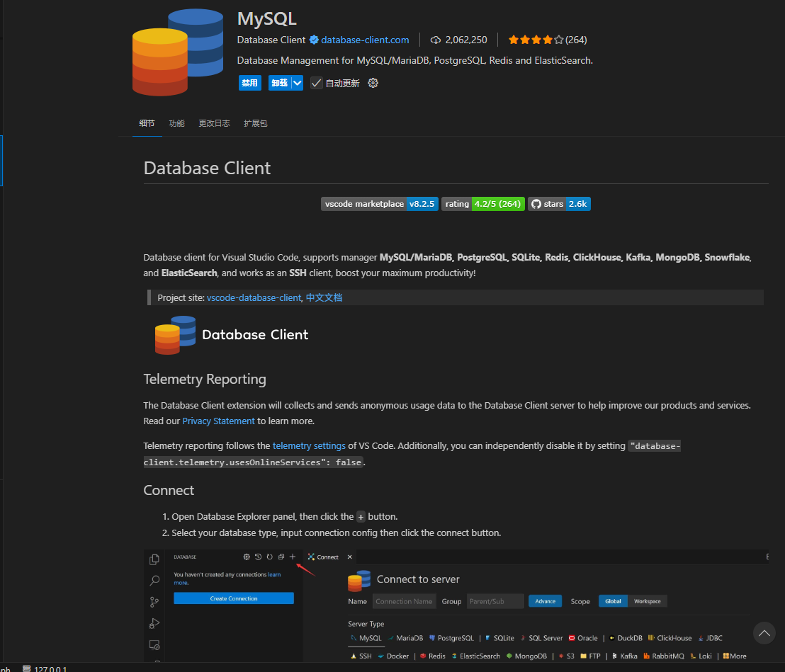Select the Connect tab in README screenshot
This screenshot has width=785, height=672.
tap(323, 557)
